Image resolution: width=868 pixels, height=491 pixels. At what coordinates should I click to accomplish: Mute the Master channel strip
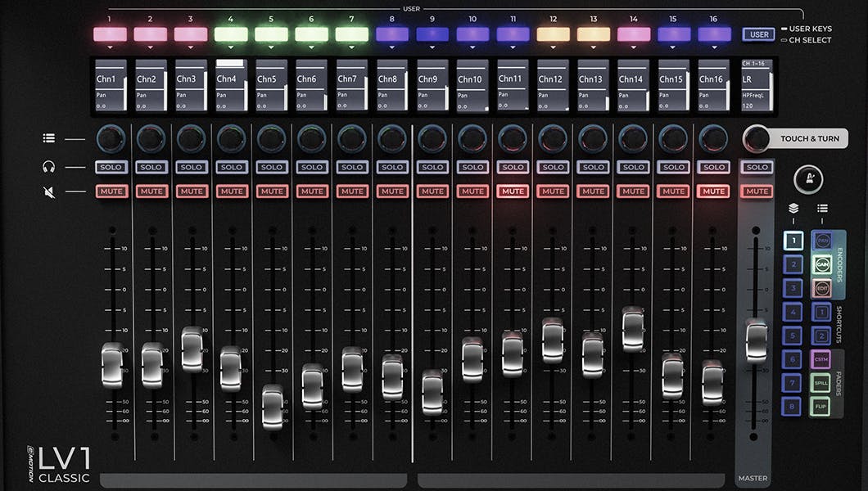pyautogui.click(x=757, y=191)
